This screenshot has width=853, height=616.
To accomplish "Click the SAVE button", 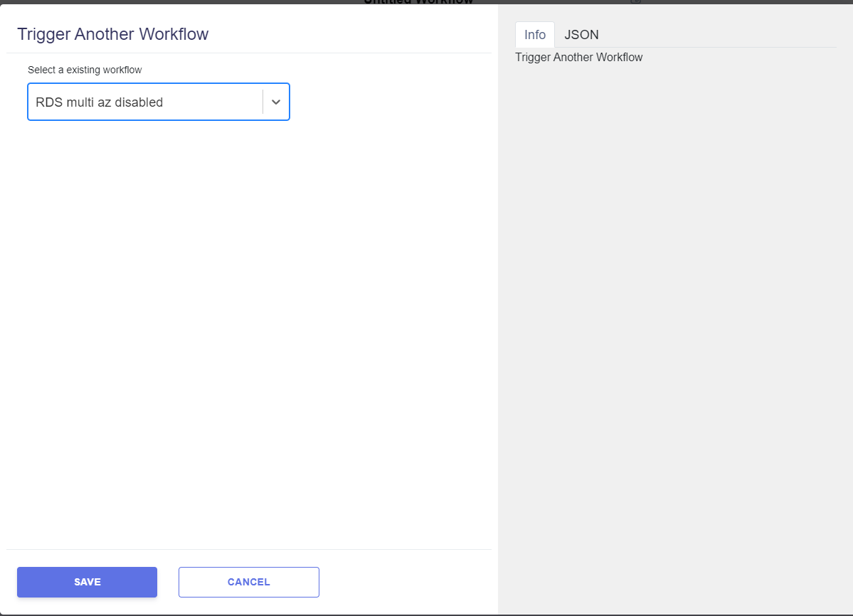I will tap(87, 582).
